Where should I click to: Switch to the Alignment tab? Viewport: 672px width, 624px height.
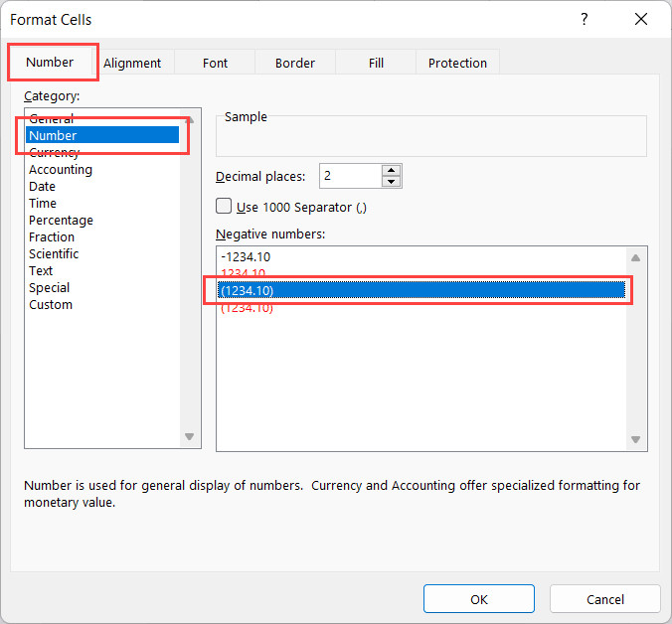pyautogui.click(x=132, y=63)
